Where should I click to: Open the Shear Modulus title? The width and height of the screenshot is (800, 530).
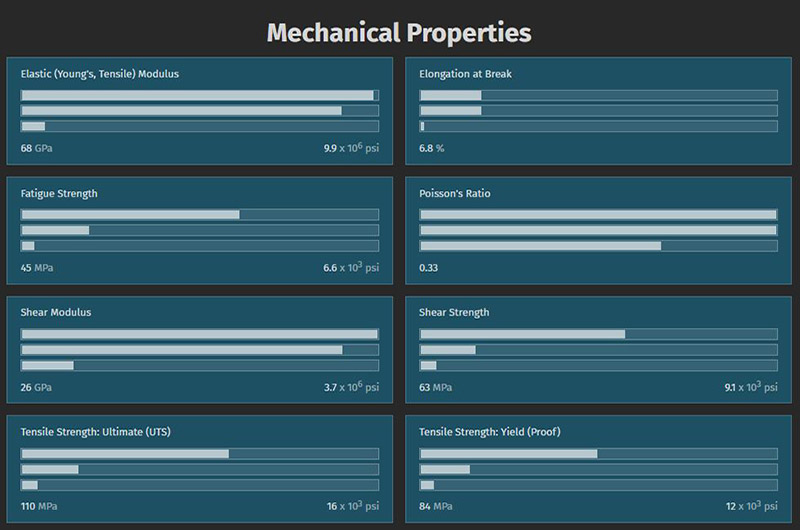56,312
